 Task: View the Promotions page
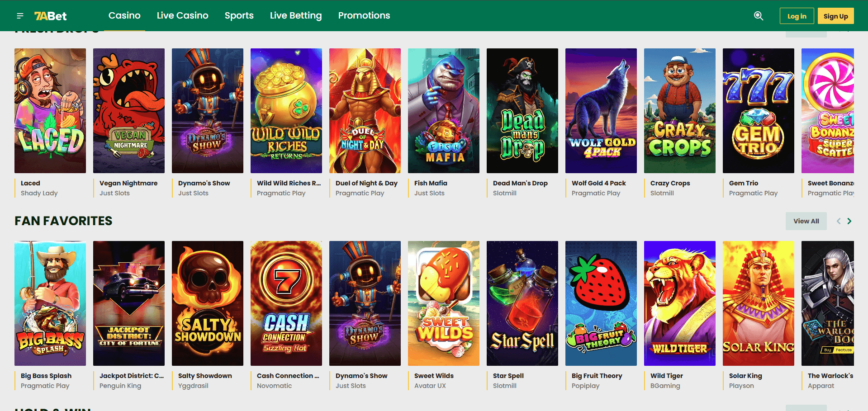click(x=364, y=15)
